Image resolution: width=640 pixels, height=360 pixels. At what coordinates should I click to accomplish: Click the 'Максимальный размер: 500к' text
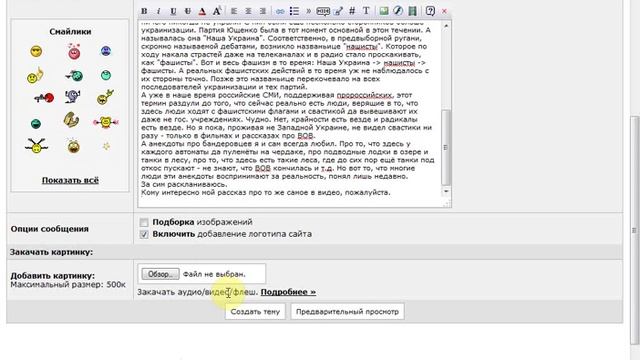[68, 284]
